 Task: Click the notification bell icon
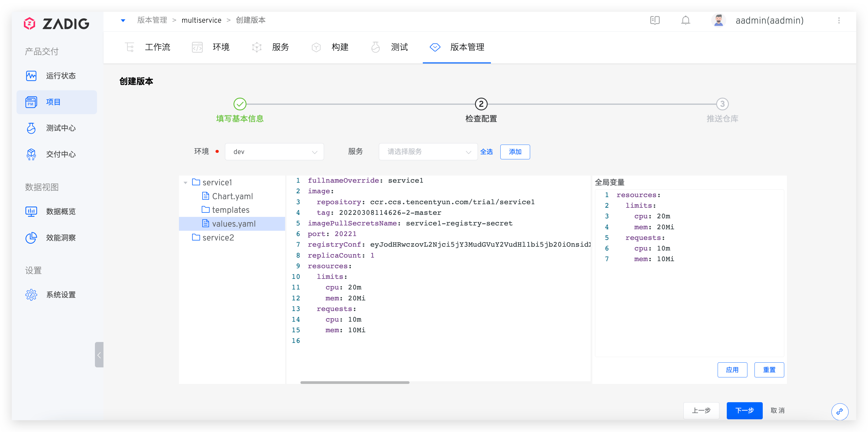click(685, 21)
